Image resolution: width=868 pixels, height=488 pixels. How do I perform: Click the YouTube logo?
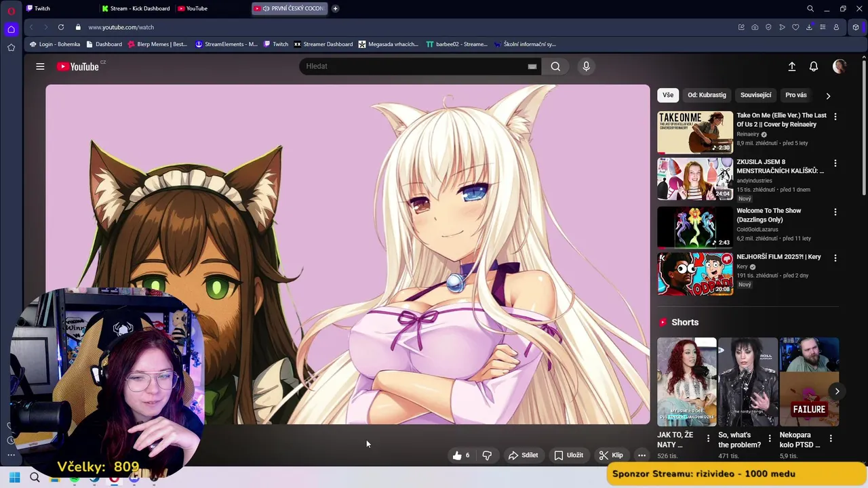(78, 66)
